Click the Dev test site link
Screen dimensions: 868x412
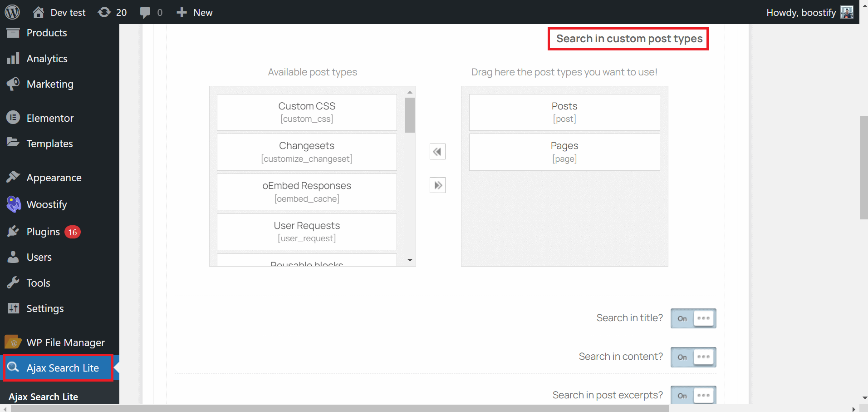point(68,13)
